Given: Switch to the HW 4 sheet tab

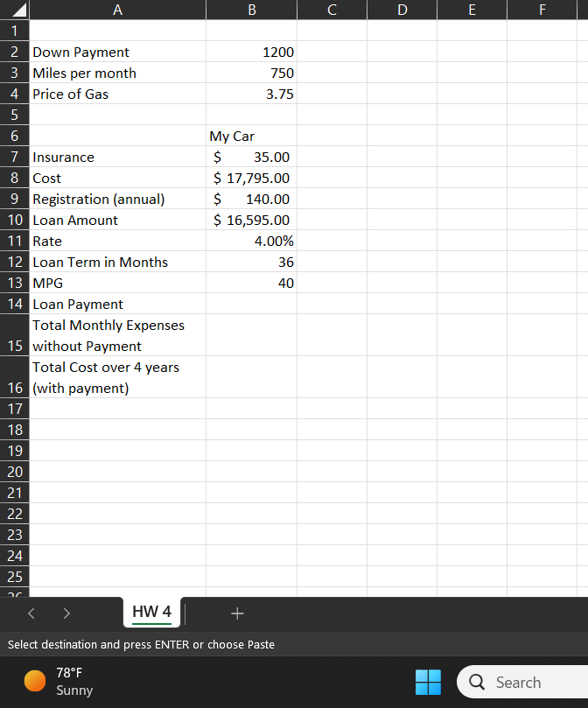Looking at the screenshot, I should 151,612.
